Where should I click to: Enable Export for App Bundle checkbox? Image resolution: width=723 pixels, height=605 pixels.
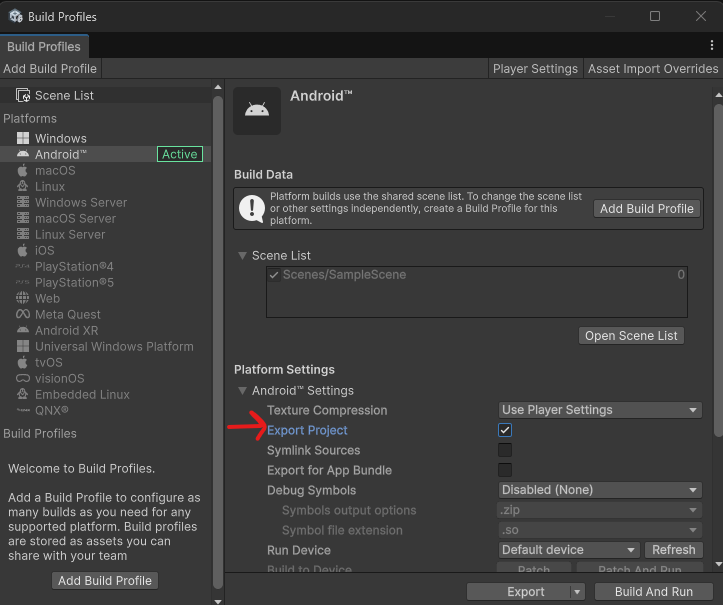pyautogui.click(x=505, y=470)
